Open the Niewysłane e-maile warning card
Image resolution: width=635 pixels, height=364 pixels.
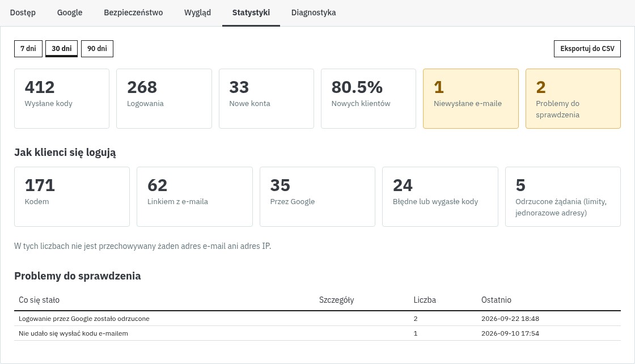471,99
